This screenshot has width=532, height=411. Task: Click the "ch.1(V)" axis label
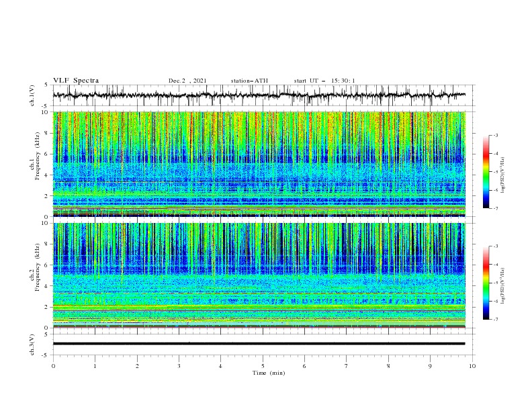[32, 95]
